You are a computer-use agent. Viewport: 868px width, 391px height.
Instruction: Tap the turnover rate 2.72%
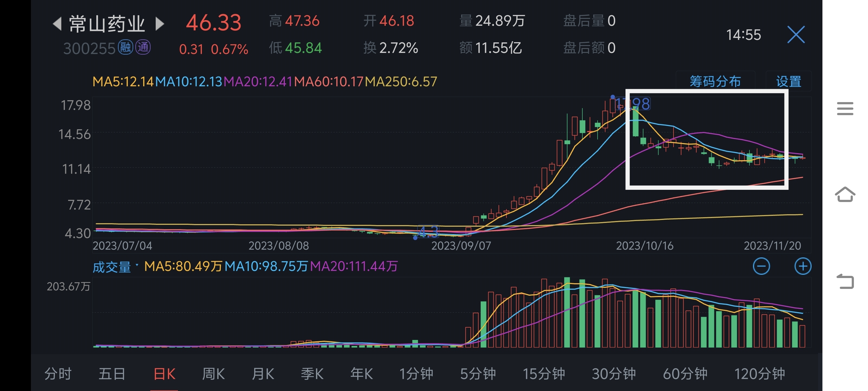pos(399,48)
